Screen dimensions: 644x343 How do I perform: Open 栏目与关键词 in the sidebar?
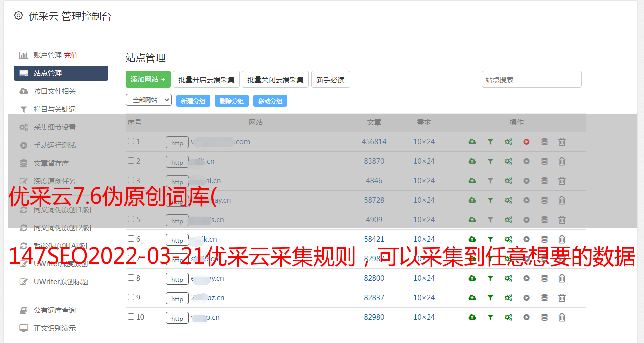coord(55,109)
